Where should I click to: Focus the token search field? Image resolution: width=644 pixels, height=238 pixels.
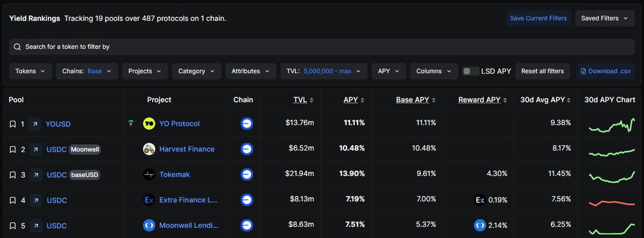[x=322, y=47]
